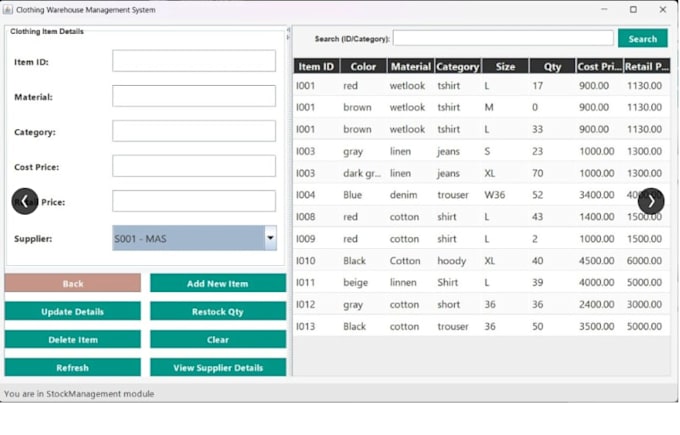The width and height of the screenshot is (680, 435).
Task: Select the I010 Black hoody row
Action: pos(482,260)
